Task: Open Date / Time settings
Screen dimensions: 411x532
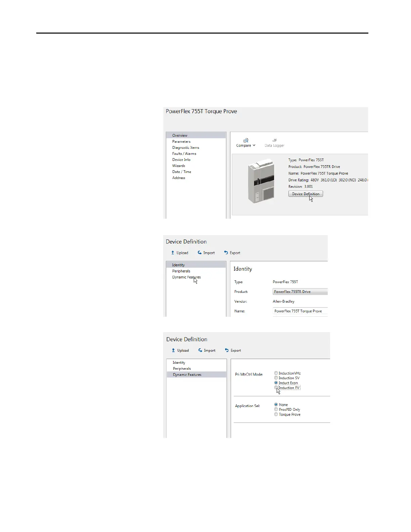Action: click(182, 172)
